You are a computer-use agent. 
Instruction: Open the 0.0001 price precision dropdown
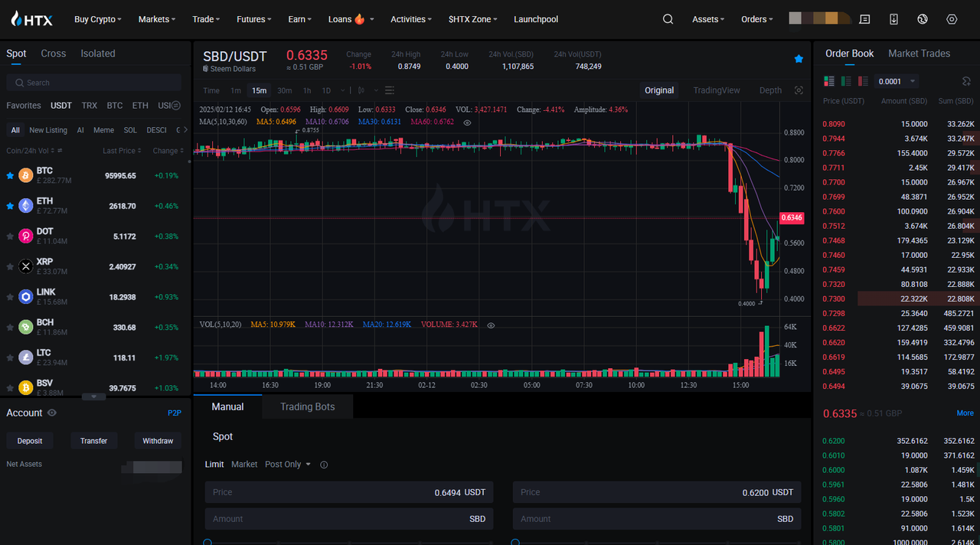pyautogui.click(x=897, y=81)
